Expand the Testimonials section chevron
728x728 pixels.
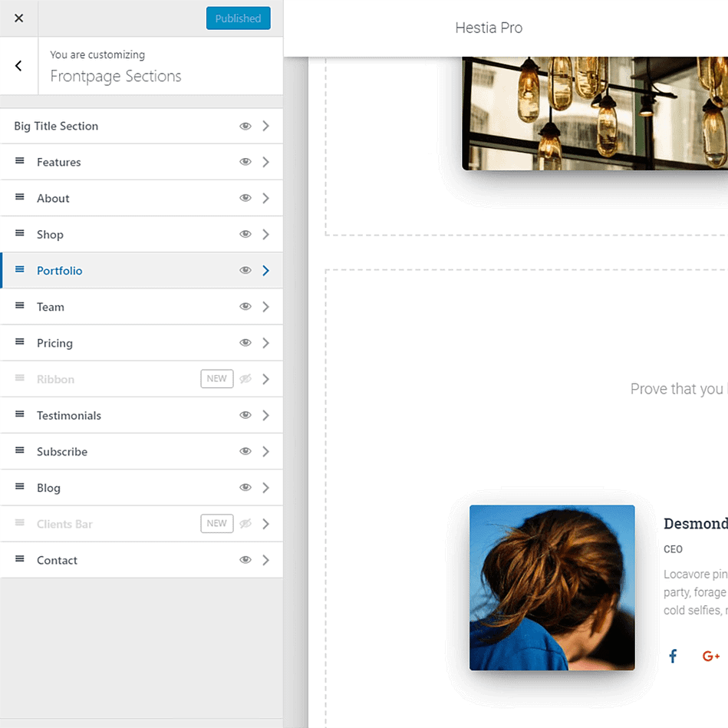pos(265,416)
